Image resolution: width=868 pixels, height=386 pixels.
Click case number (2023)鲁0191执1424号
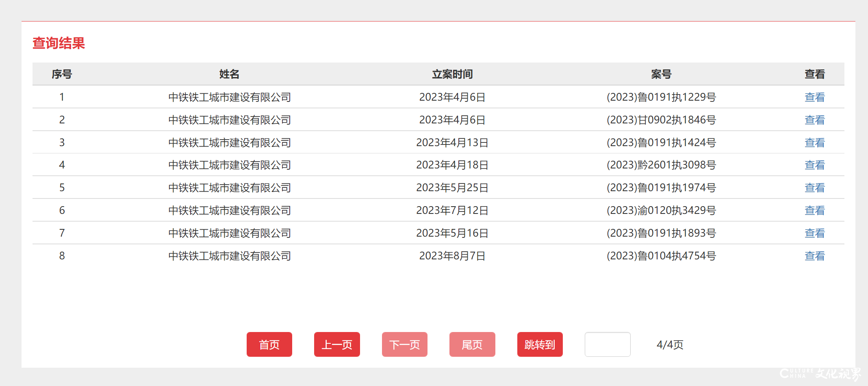[x=661, y=142]
